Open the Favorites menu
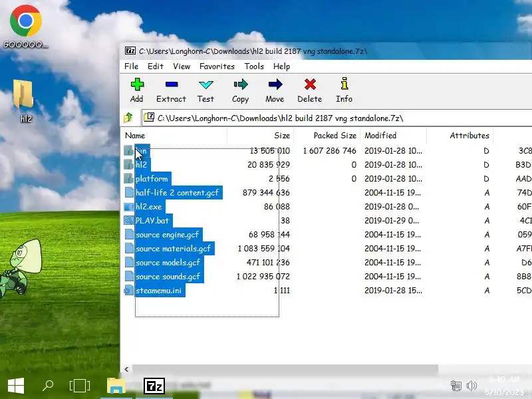This screenshot has height=399, width=532. click(217, 66)
